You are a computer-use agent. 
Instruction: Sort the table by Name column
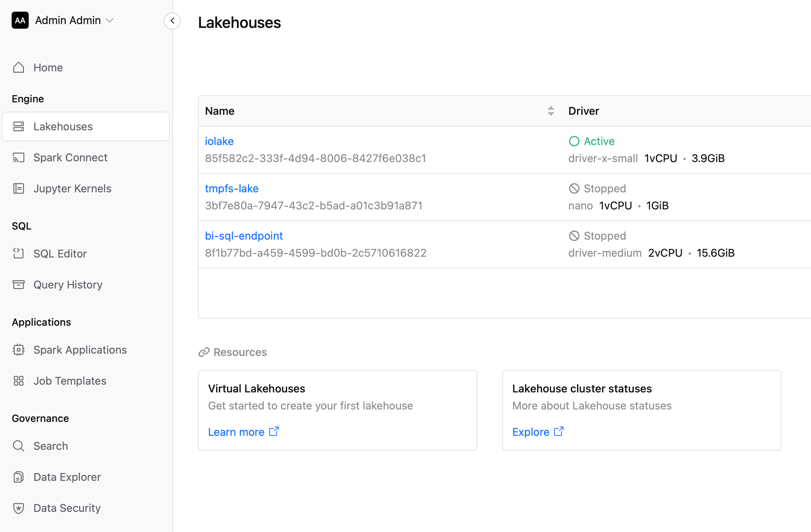551,111
